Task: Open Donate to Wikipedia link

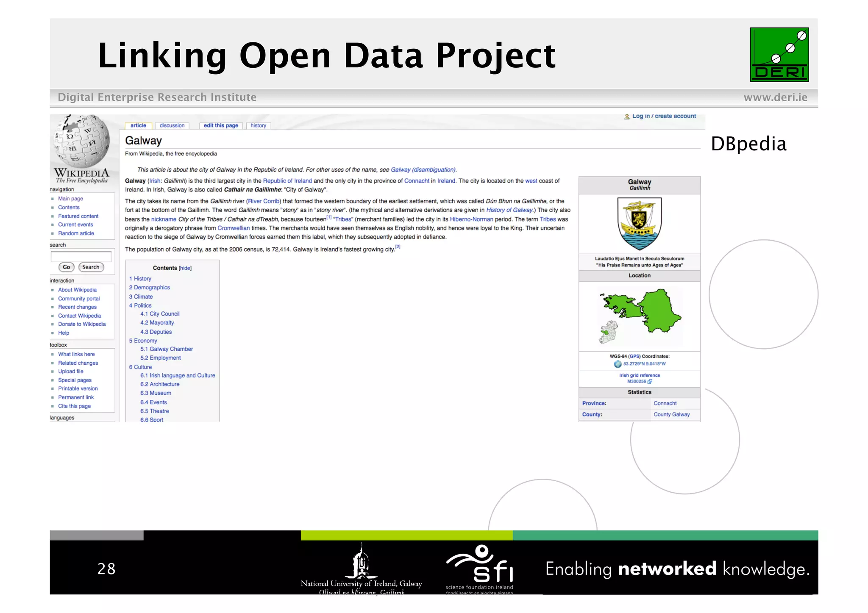Action: point(82,324)
